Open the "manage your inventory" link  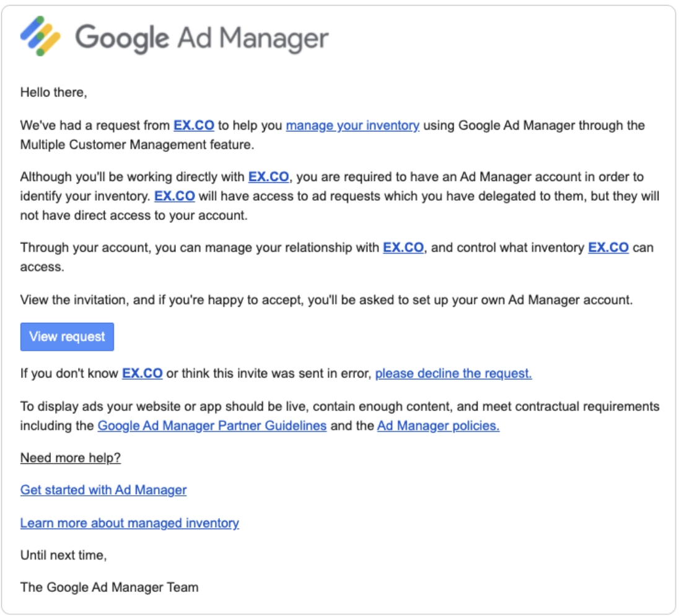pos(353,126)
